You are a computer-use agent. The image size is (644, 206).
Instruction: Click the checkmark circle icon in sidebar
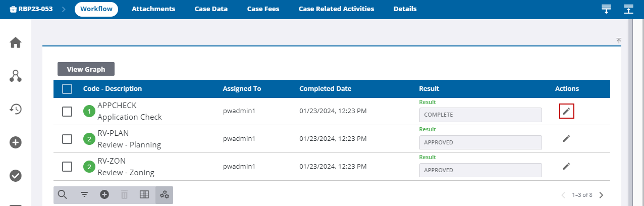pos(16,175)
